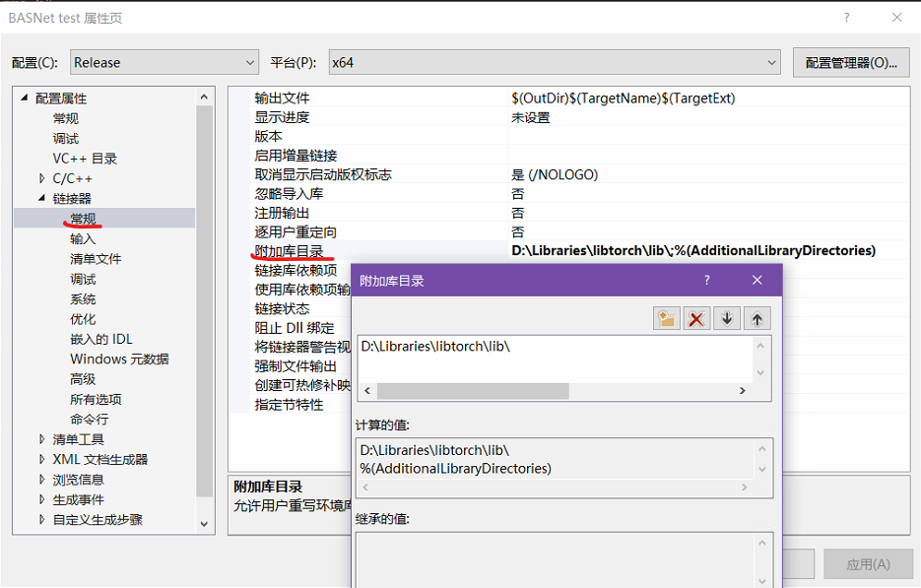Click the help question mark in 附加库目录 dialog
This screenshot has width=921, height=588.
click(x=707, y=280)
